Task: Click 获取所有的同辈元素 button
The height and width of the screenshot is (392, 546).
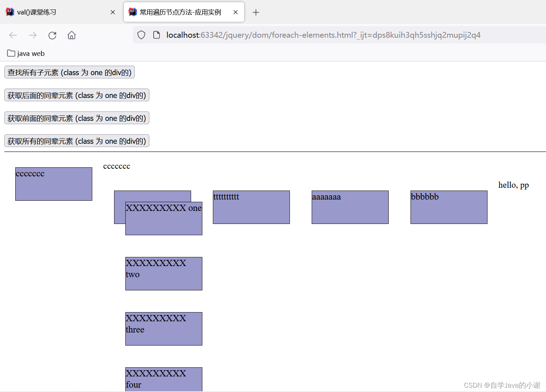Action: [x=77, y=141]
